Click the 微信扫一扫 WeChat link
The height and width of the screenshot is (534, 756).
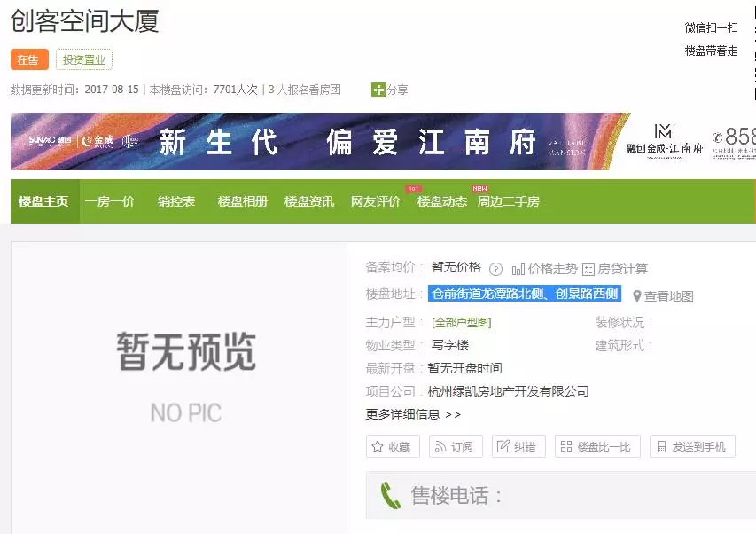(x=709, y=27)
